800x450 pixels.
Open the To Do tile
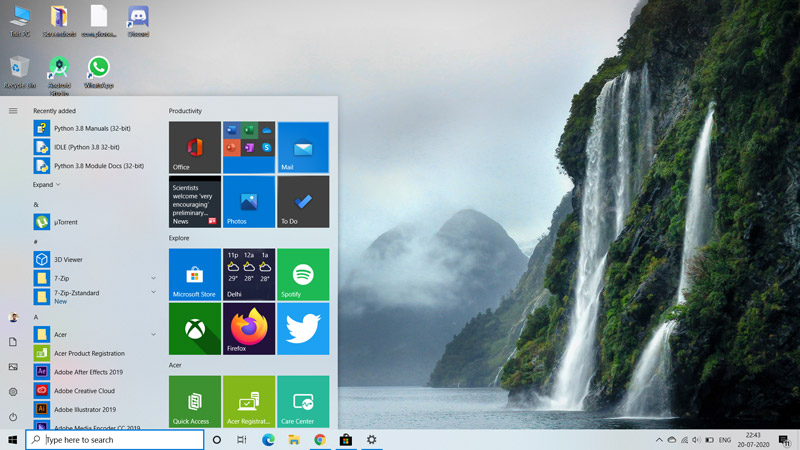point(303,202)
